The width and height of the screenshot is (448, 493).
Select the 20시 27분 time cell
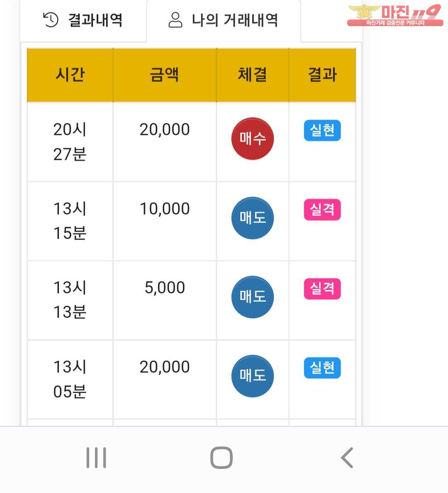click(x=70, y=142)
